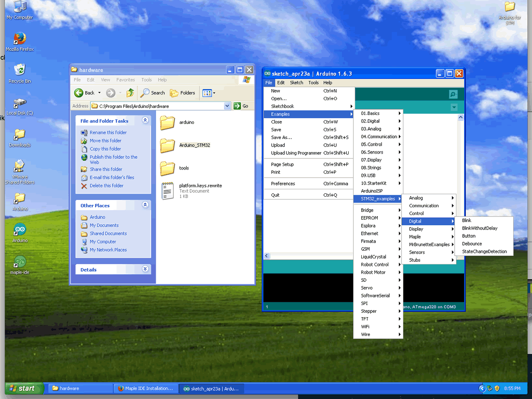Expand the Sketchbook submenu
Screen dimensions: 532x399
tap(309, 106)
